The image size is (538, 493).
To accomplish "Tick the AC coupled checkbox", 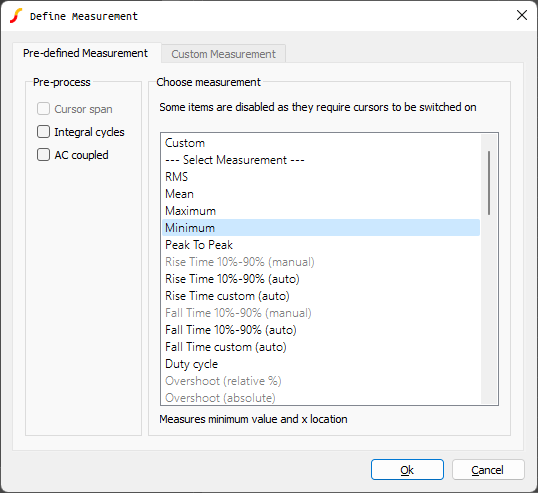I will click(43, 155).
